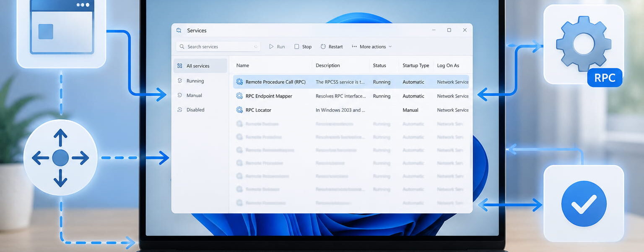Click the Services app icon in title bar
Viewport: 644px width, 252px height.
tap(179, 30)
